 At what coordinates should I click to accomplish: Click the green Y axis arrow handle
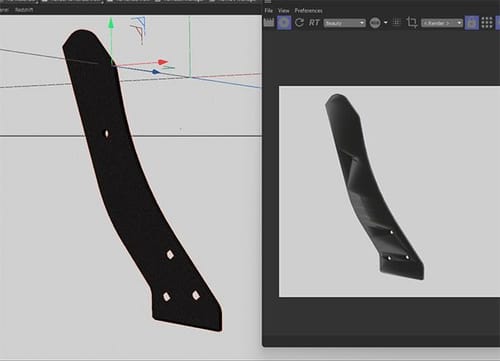pyautogui.click(x=111, y=23)
